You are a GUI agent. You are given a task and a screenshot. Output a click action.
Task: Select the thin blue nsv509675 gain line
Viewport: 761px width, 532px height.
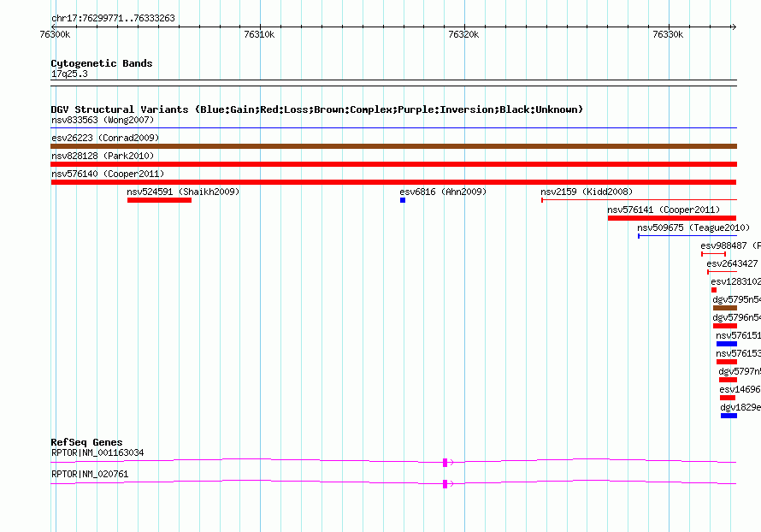pyautogui.click(x=687, y=236)
